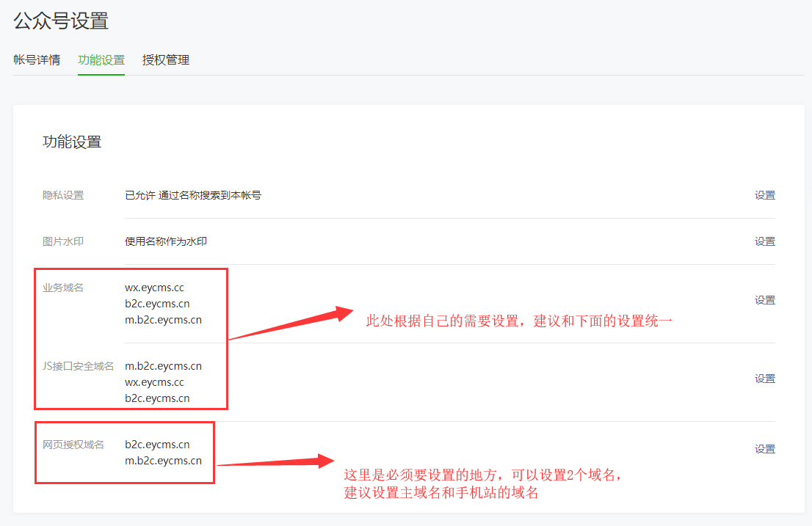
Task: Click 设置 link for 隐私设置 row
Action: pyautogui.click(x=764, y=195)
